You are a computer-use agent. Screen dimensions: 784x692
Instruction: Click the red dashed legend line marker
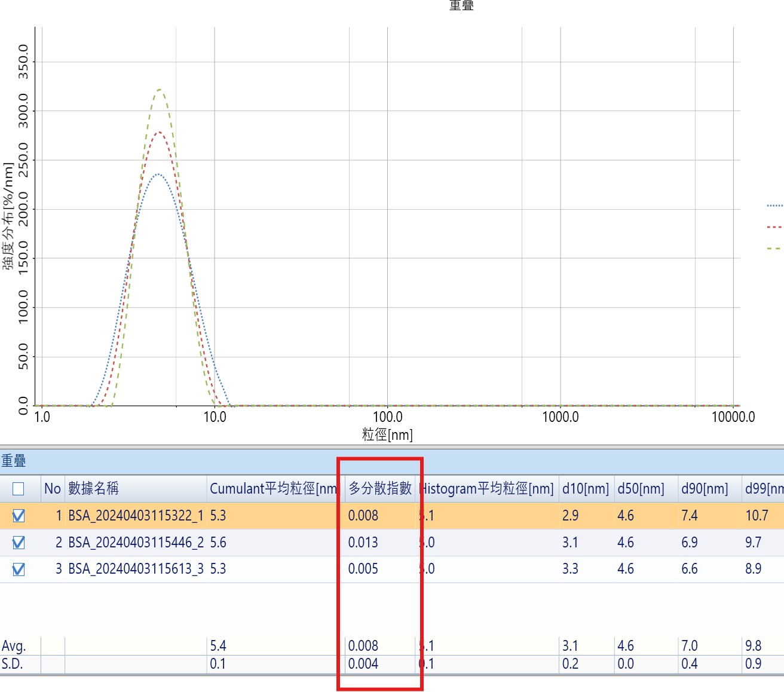click(774, 227)
